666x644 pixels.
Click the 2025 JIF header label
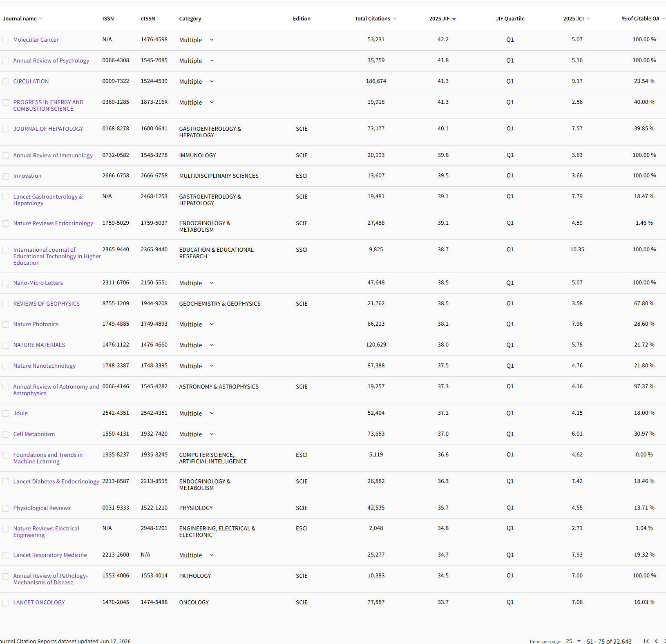[439, 19]
